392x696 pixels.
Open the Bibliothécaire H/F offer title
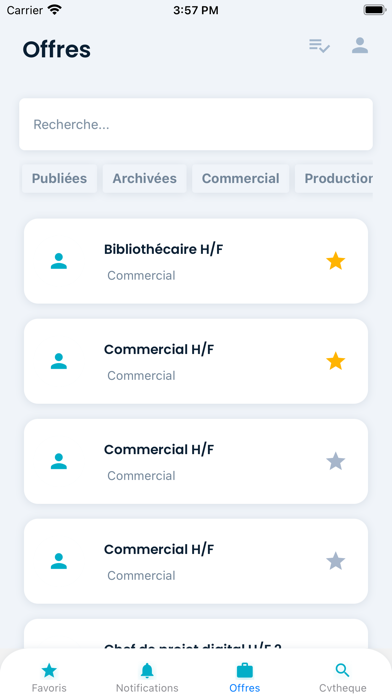[x=163, y=249]
